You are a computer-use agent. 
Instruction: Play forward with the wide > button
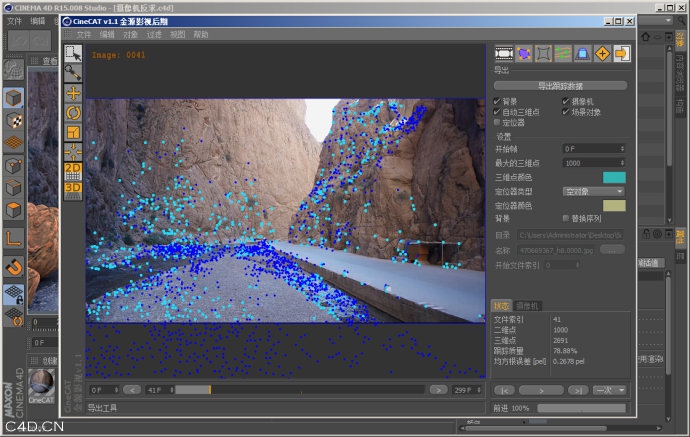pos(541,390)
